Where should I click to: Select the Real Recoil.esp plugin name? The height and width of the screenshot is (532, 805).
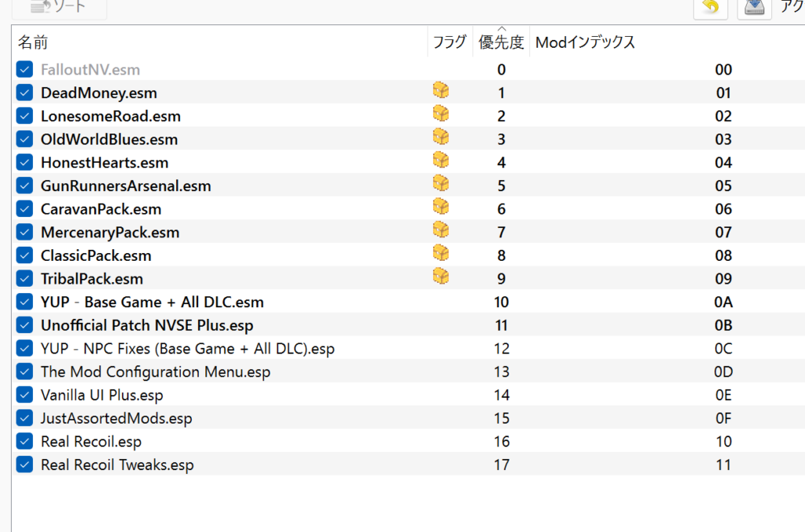click(91, 442)
